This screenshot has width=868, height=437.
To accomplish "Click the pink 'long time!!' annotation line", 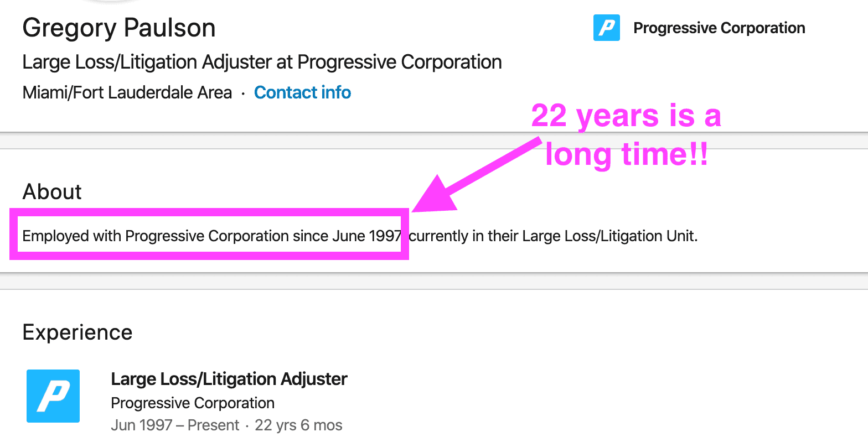I will pos(627,154).
